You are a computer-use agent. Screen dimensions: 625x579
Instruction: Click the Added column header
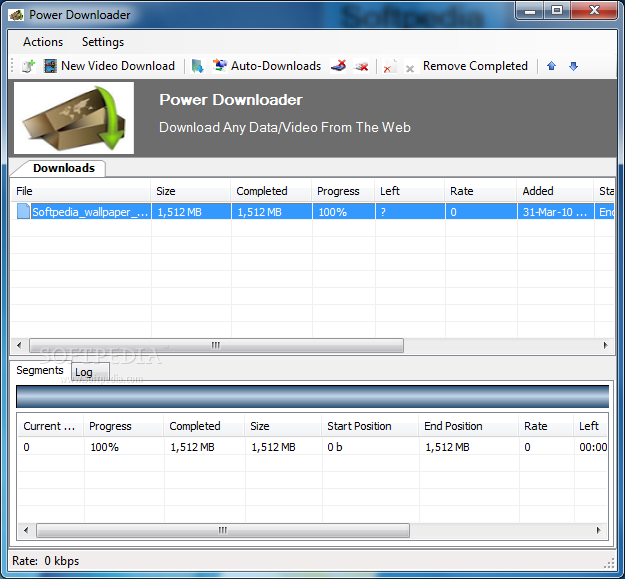(x=555, y=191)
